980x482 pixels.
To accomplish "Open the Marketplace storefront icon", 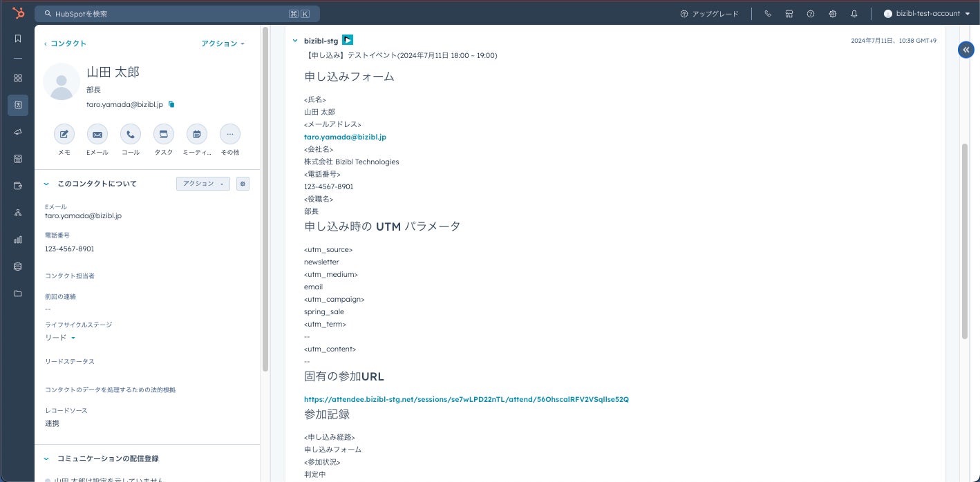I will [789, 14].
